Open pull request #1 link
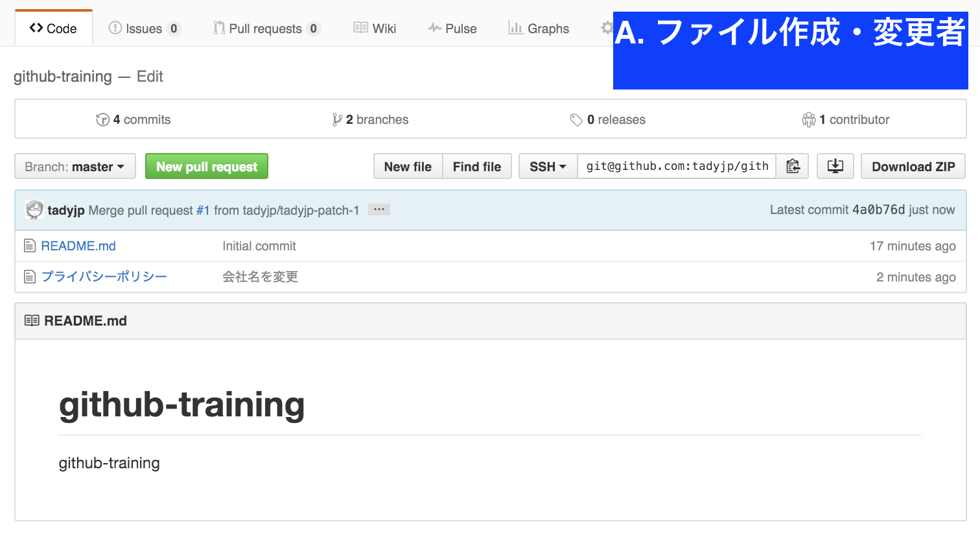 [203, 210]
